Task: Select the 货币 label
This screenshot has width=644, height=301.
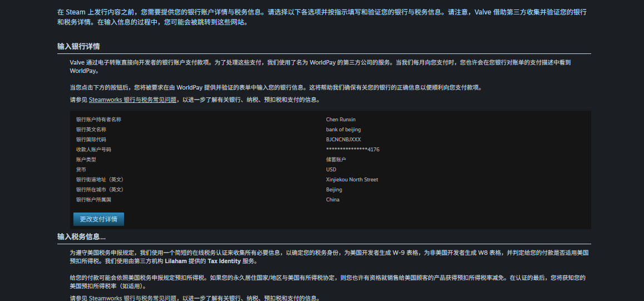Action: tap(81, 170)
